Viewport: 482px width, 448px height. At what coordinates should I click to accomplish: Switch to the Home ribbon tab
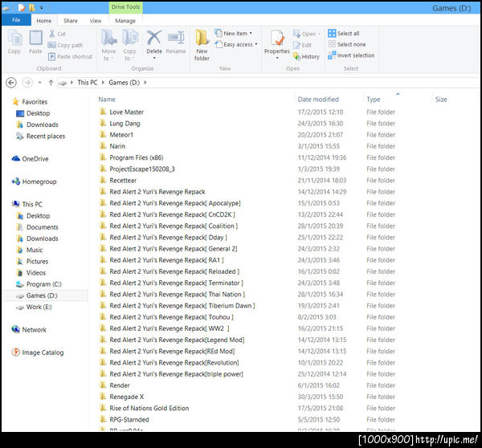point(44,21)
